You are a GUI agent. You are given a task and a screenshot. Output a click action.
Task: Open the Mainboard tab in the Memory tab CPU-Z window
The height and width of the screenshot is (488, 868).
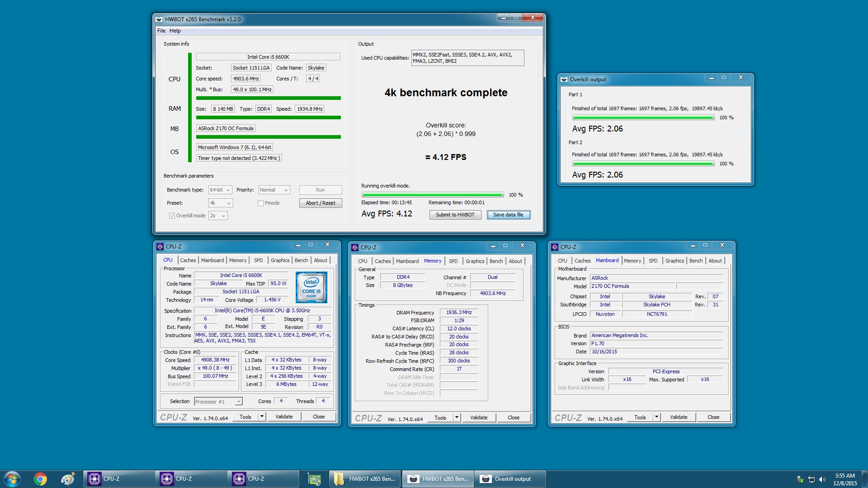(x=407, y=261)
